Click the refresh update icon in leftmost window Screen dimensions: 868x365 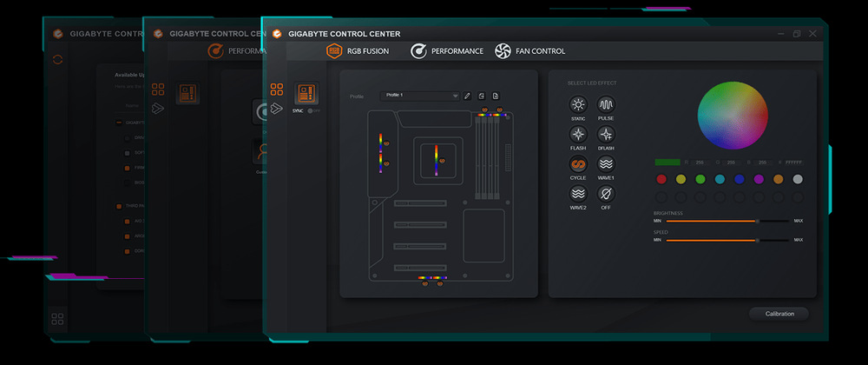[57, 59]
